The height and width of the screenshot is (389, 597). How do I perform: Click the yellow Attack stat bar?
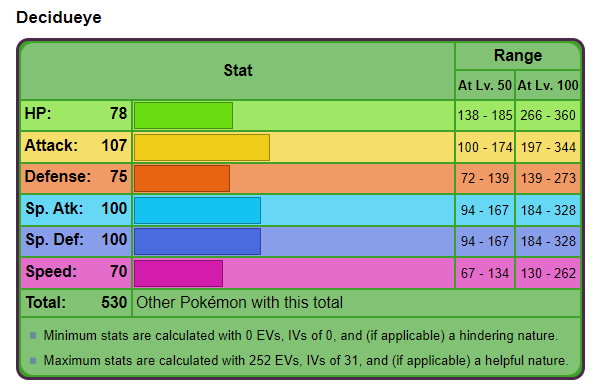tap(202, 147)
